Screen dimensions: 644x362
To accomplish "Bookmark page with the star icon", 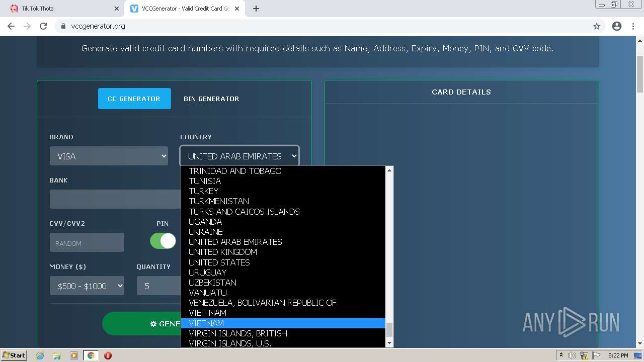I will (597, 26).
